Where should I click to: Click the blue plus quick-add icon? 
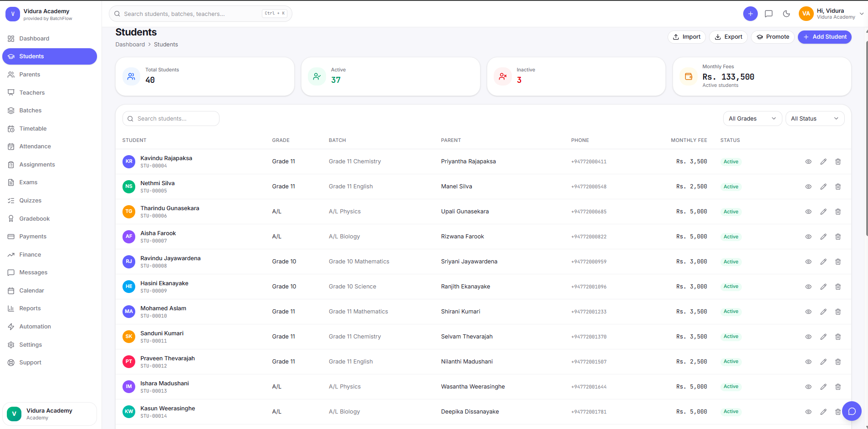pos(751,14)
